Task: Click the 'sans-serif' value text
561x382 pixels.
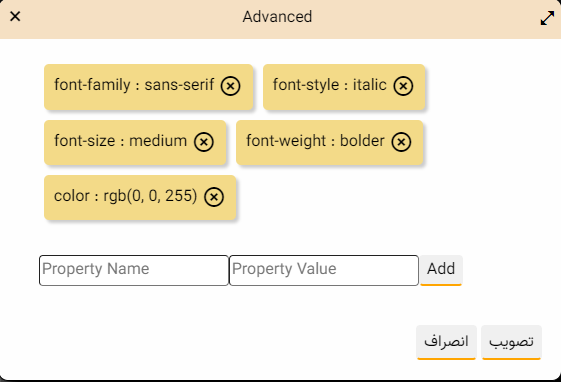Action: pyautogui.click(x=179, y=85)
